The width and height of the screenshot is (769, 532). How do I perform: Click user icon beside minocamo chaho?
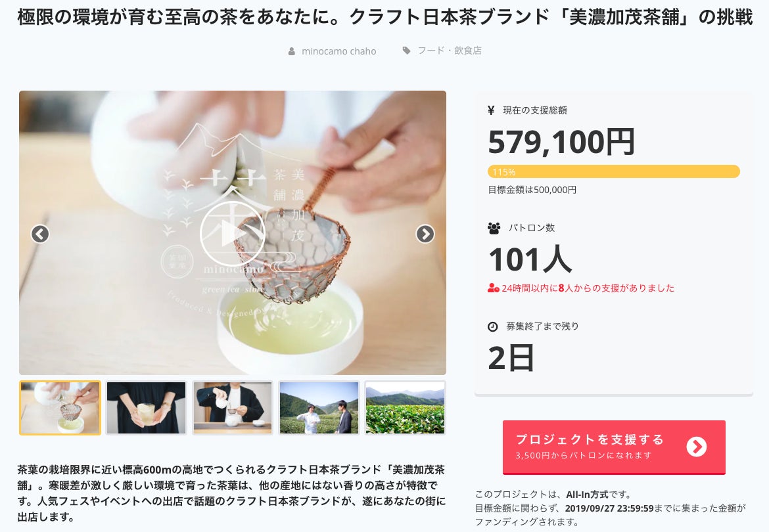(291, 51)
